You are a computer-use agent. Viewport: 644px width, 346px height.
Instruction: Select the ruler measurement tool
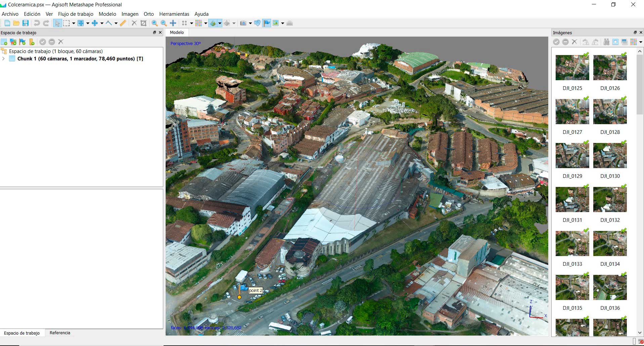pos(123,23)
